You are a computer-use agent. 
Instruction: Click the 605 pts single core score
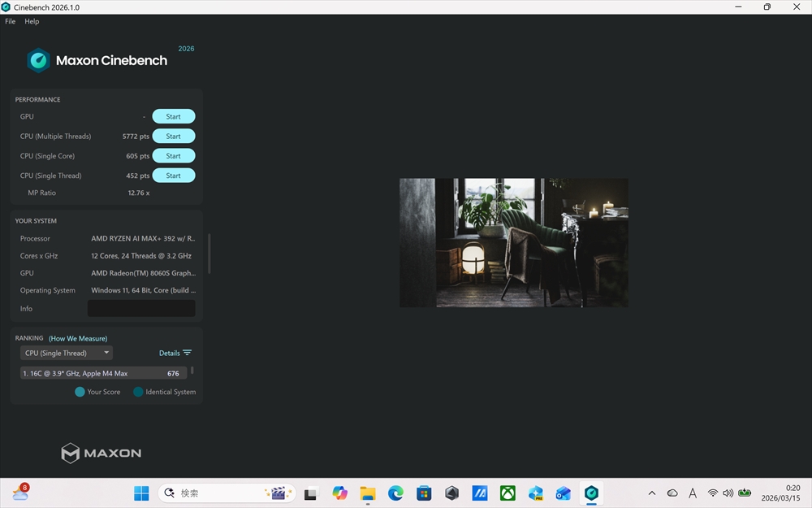138,156
